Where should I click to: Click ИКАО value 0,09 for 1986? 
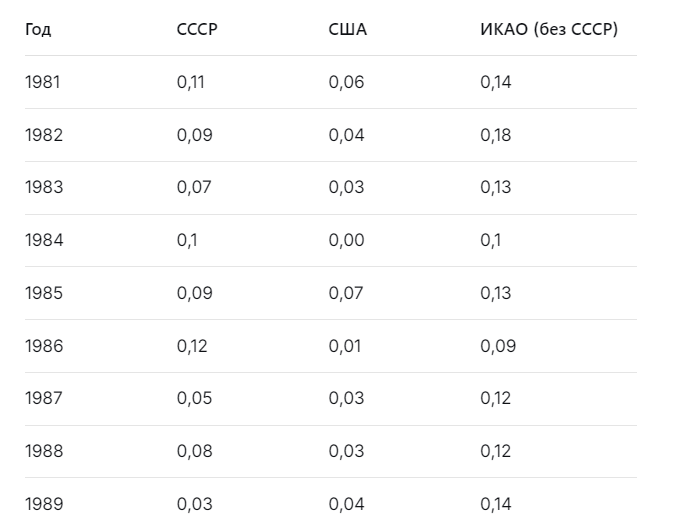(x=498, y=346)
